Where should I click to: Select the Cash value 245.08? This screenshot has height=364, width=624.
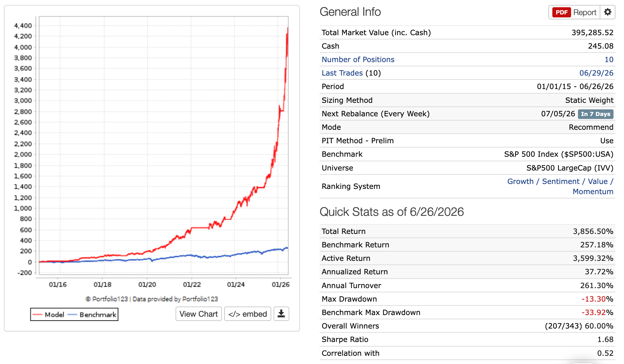[x=601, y=46]
